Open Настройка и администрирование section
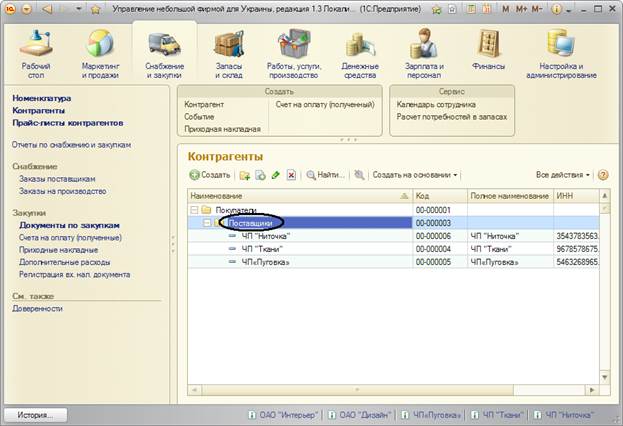Viewport: 623px width, 426px height. coord(561,54)
